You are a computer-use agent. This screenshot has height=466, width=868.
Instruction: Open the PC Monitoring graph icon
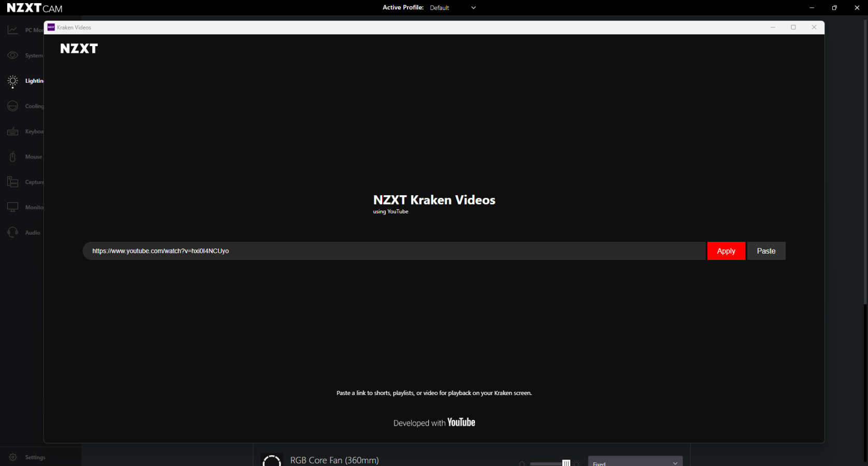pyautogui.click(x=13, y=30)
